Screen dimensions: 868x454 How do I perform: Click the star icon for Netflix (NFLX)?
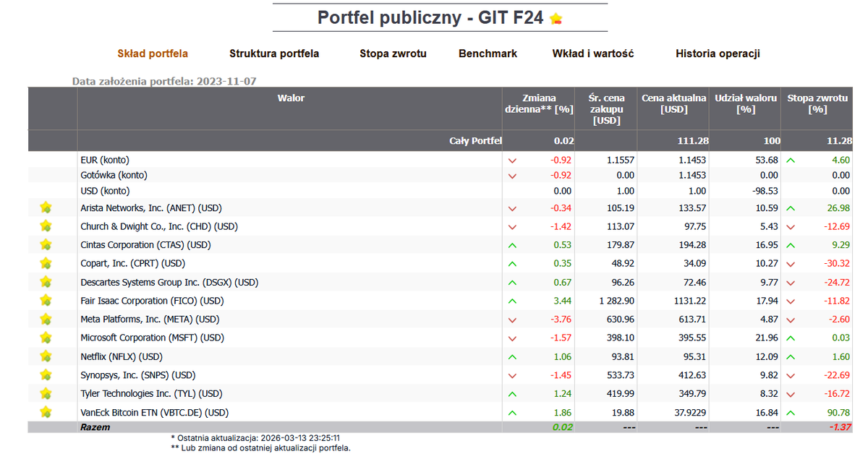point(46,356)
